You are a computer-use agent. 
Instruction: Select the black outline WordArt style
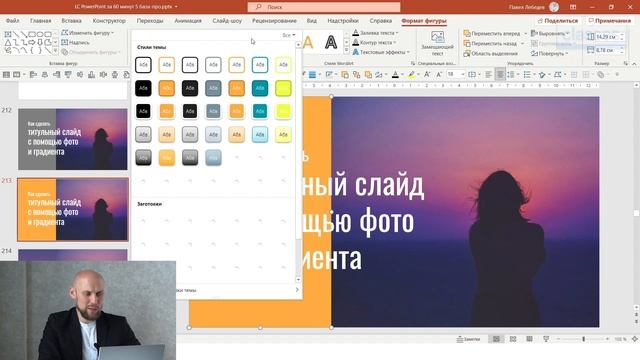[331, 42]
